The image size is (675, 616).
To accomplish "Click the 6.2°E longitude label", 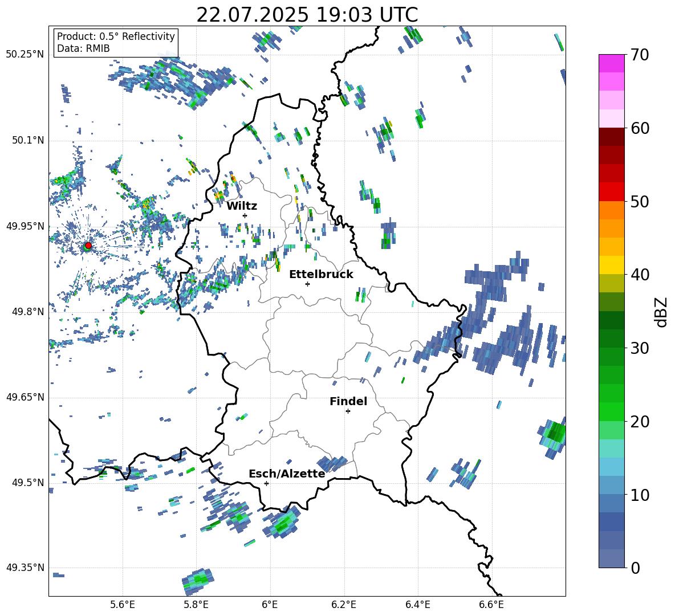I will click(x=344, y=605).
